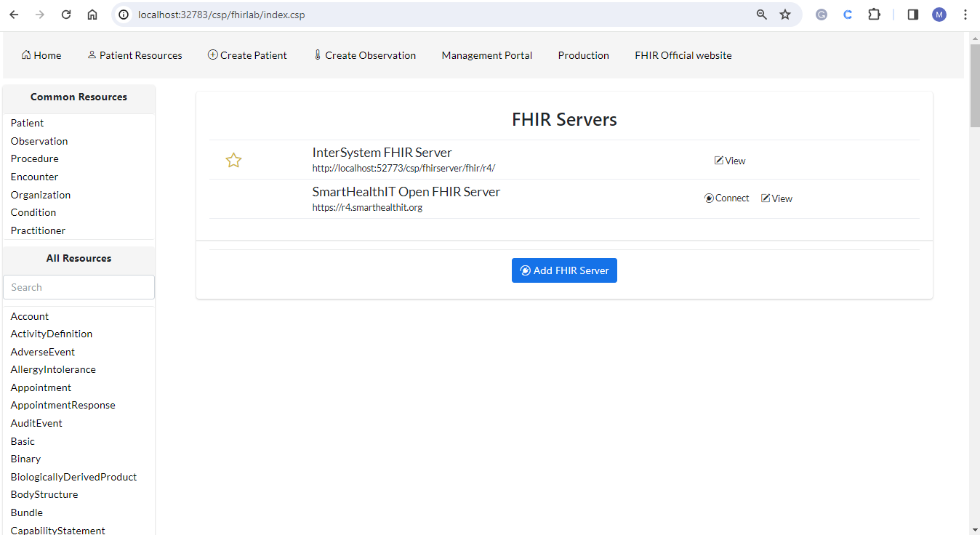Select Production in the top navigation
The width and height of the screenshot is (980, 535).
[583, 55]
